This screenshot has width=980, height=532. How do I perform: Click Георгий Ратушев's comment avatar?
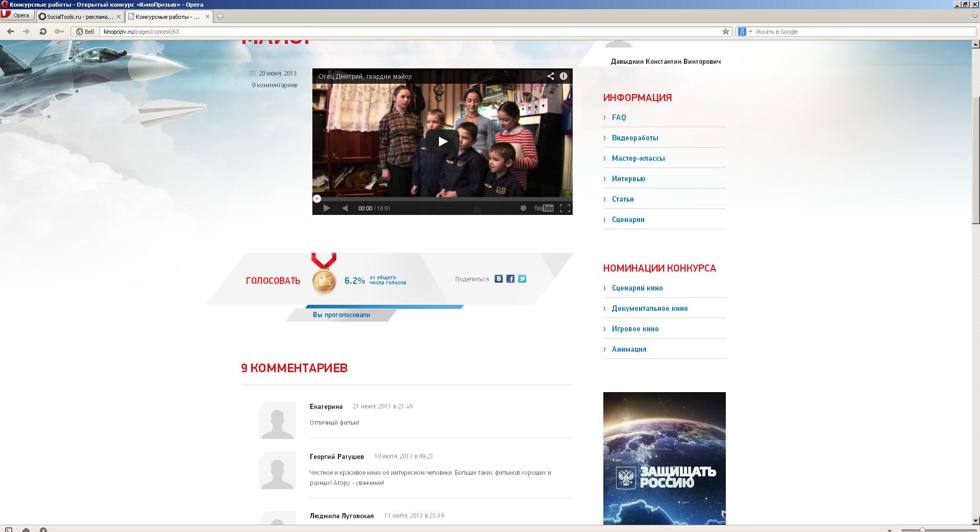(x=277, y=470)
